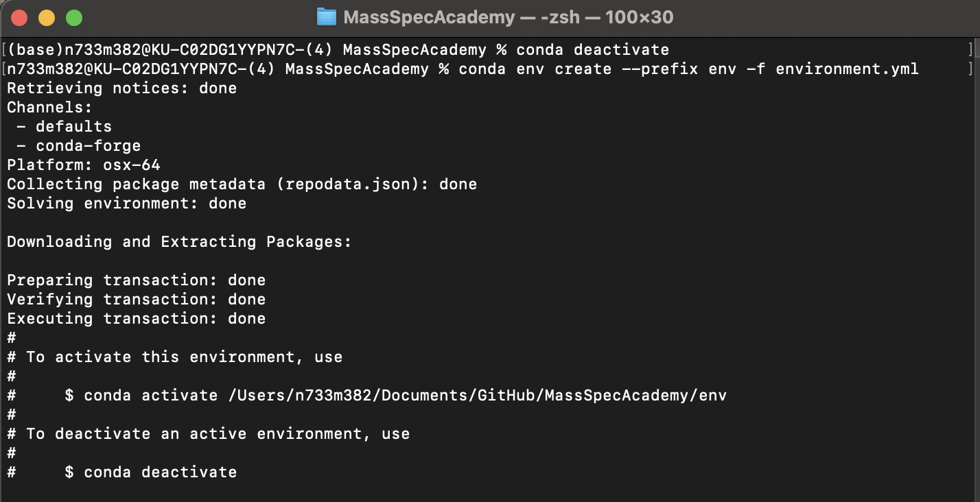The image size is (980, 502).
Task: Click the "Preparing transaction: done" line
Action: [x=136, y=280]
